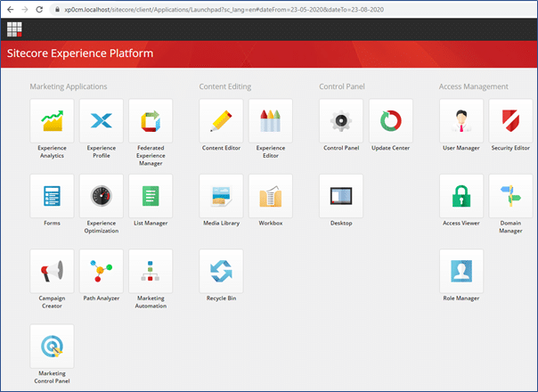The height and width of the screenshot is (392, 538).
Task: Open the Role Manager
Action: pos(461,271)
